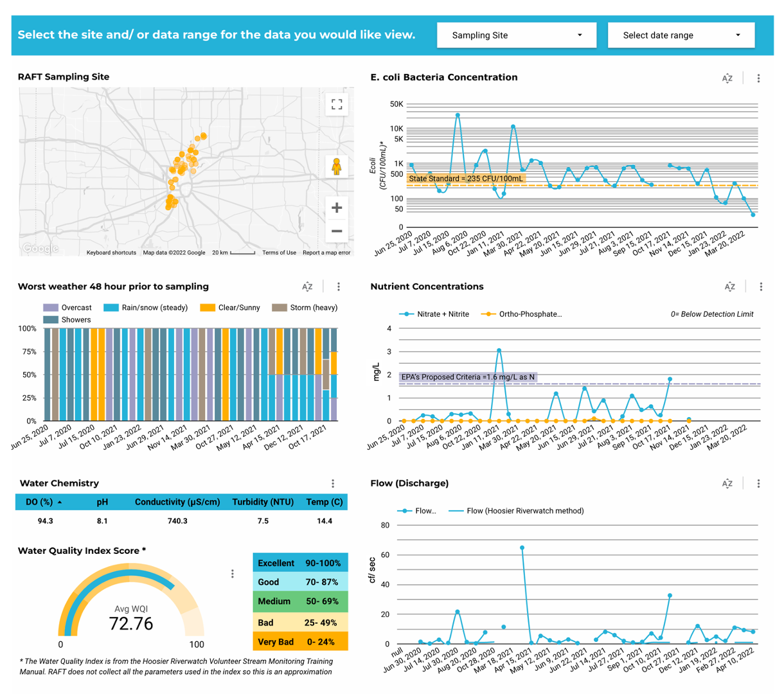Screen dimensions: 784x694
Task: Toggle Nitrate + Nitrite legend series
Action: 434,314
